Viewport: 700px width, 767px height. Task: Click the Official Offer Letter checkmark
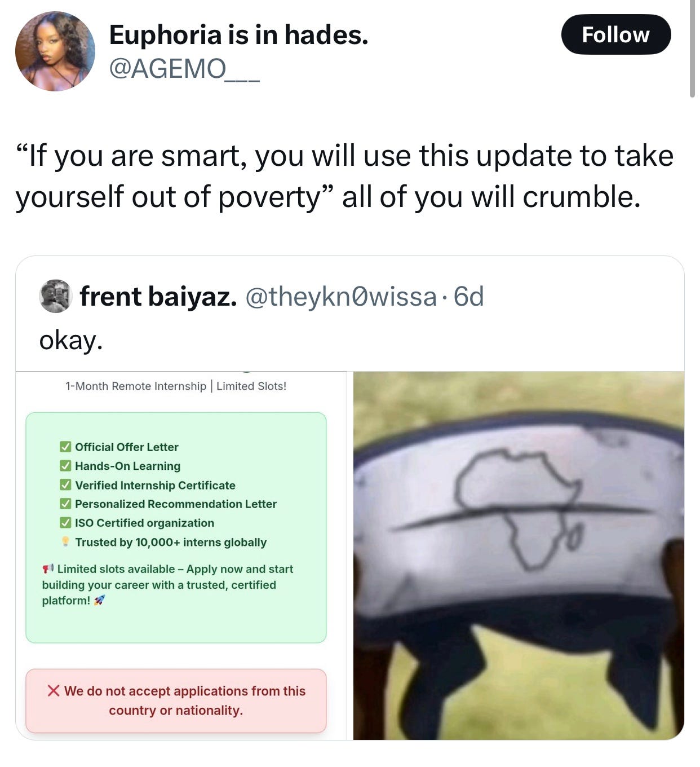pyautogui.click(x=66, y=447)
